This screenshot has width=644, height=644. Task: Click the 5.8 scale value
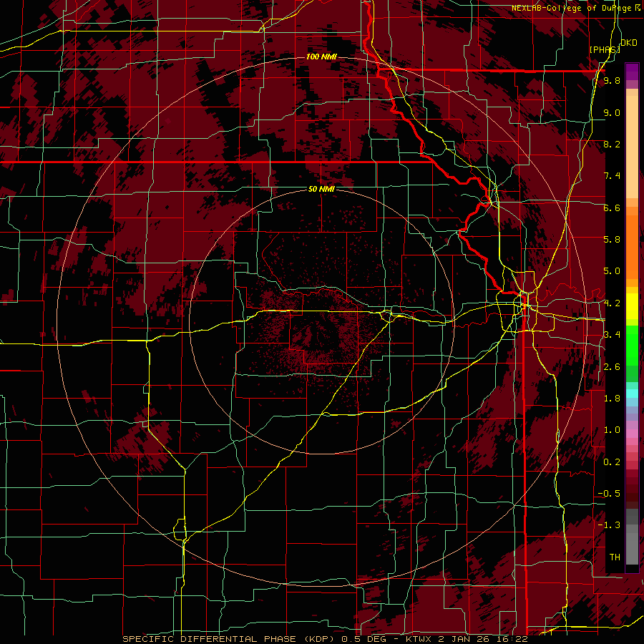[612, 240]
